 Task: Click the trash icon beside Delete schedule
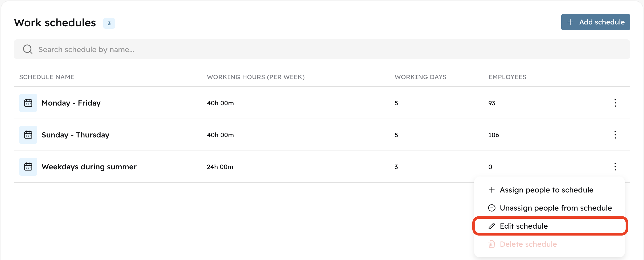point(492,244)
